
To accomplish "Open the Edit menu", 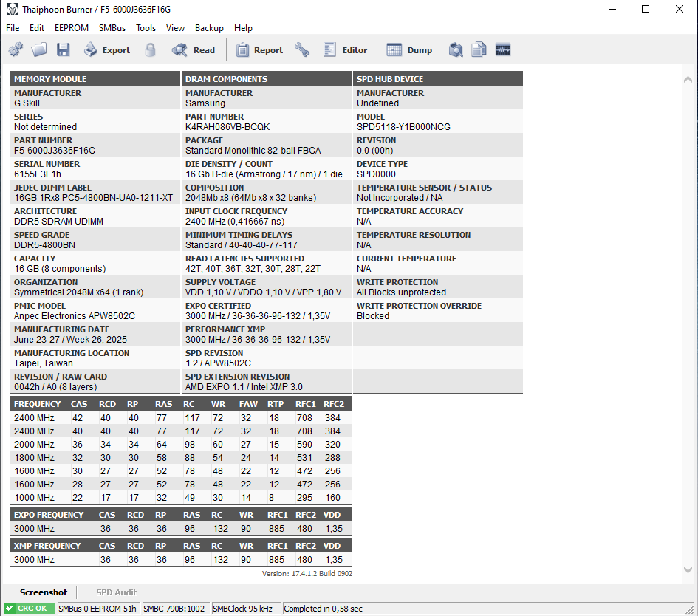I will [37, 28].
